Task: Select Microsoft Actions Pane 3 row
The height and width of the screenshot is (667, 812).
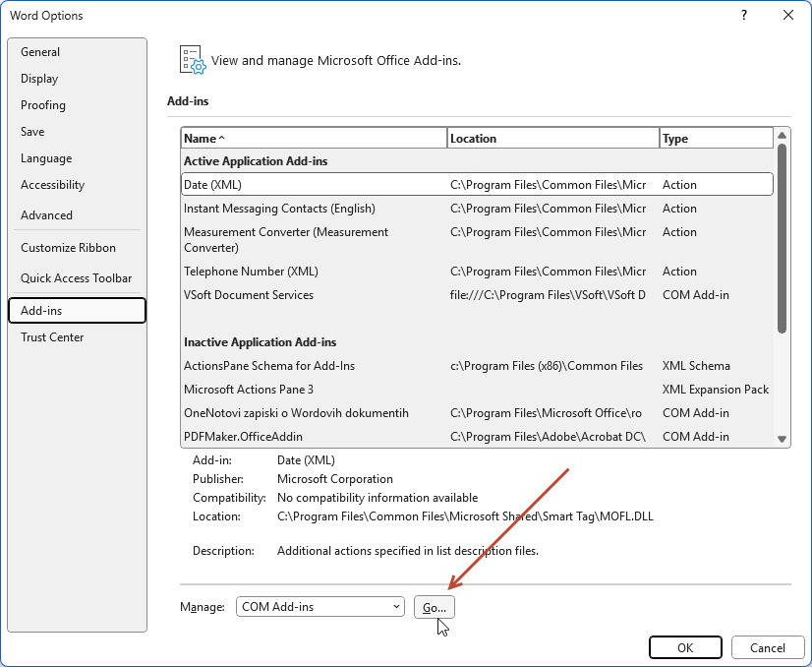Action: [x=477, y=390]
